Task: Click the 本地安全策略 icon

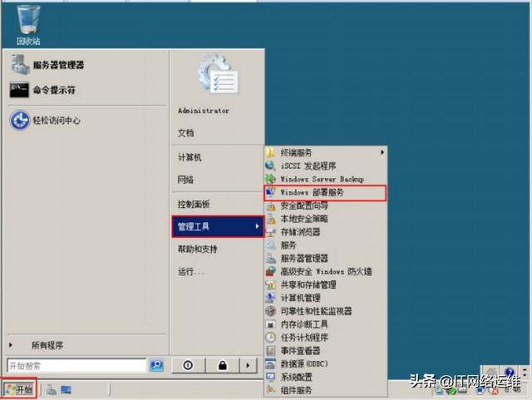Action: point(270,219)
